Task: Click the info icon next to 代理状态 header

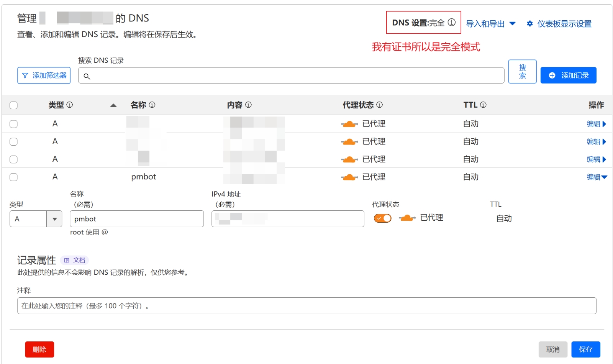Action: (x=379, y=105)
